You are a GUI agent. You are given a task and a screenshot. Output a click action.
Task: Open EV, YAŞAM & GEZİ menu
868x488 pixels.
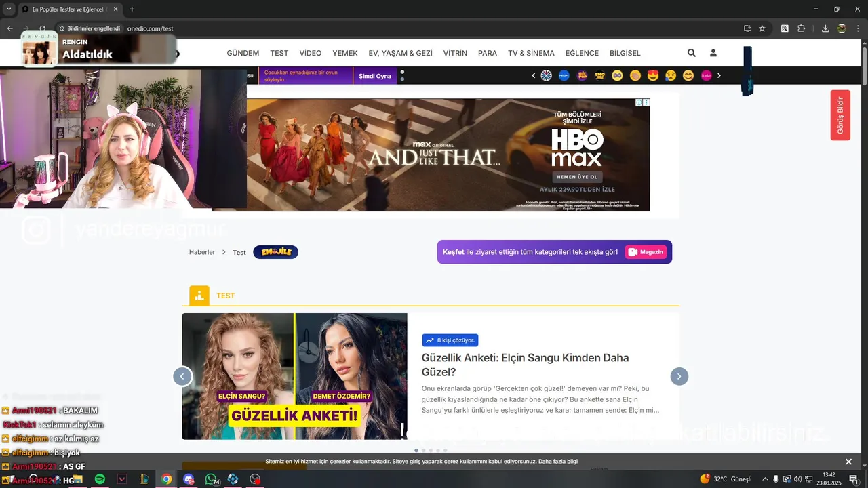coord(401,53)
